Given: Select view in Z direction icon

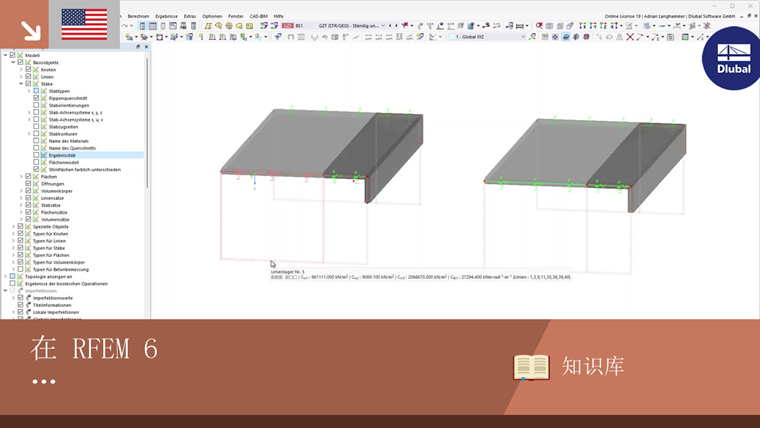Looking at the screenshot, I should pyautogui.click(x=603, y=26).
